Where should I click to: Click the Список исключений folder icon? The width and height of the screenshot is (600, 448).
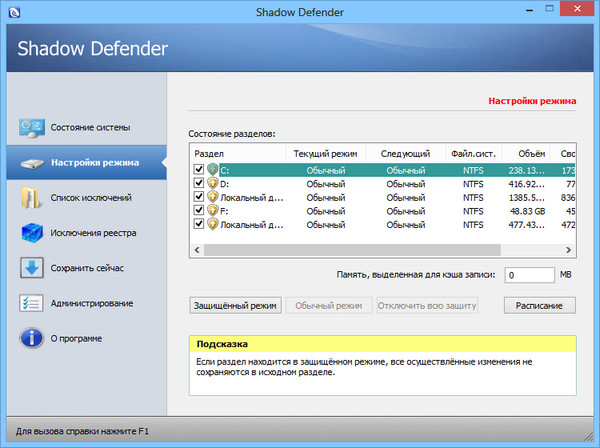click(x=29, y=198)
